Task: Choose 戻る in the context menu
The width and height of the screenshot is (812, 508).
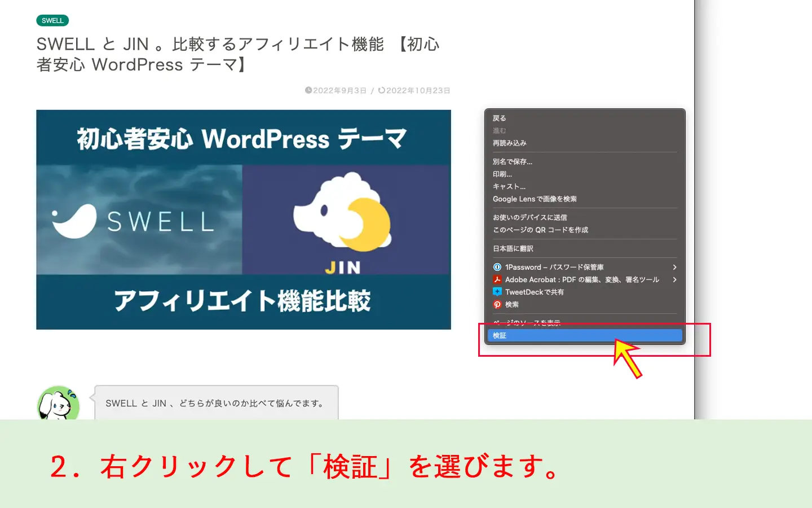Action: click(x=585, y=119)
